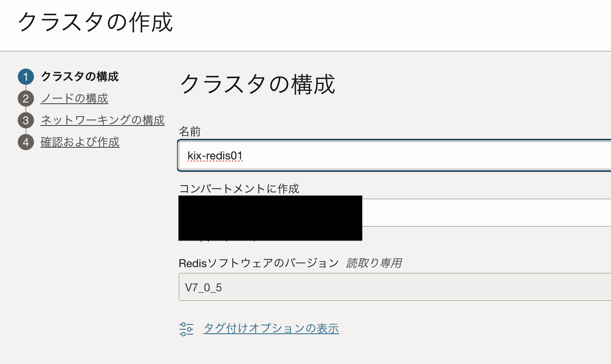Screen dimensions: 611x364
Task: Click the grey 確認および作成 step marker
Action: (x=25, y=142)
